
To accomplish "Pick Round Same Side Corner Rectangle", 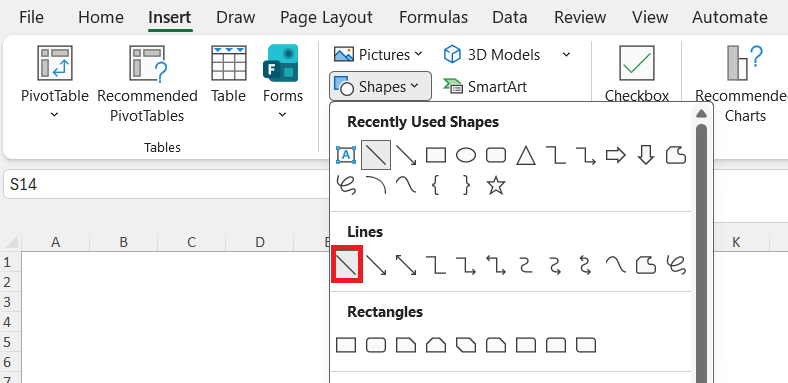I will [556, 345].
